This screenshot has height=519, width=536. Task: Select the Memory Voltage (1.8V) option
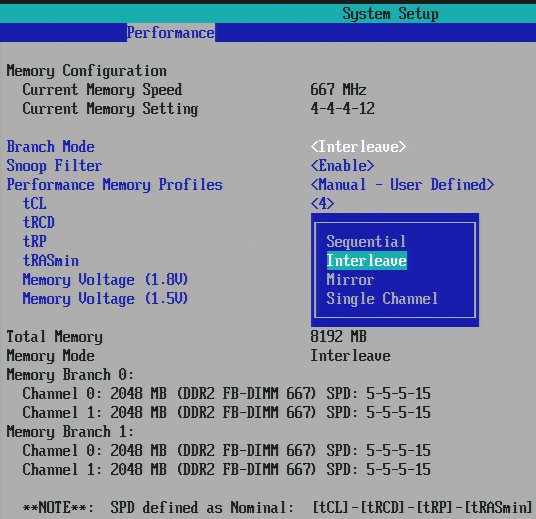pos(105,280)
